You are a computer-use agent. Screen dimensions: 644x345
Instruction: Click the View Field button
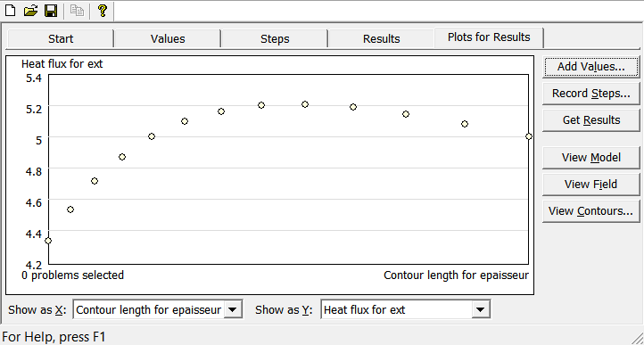coord(591,184)
